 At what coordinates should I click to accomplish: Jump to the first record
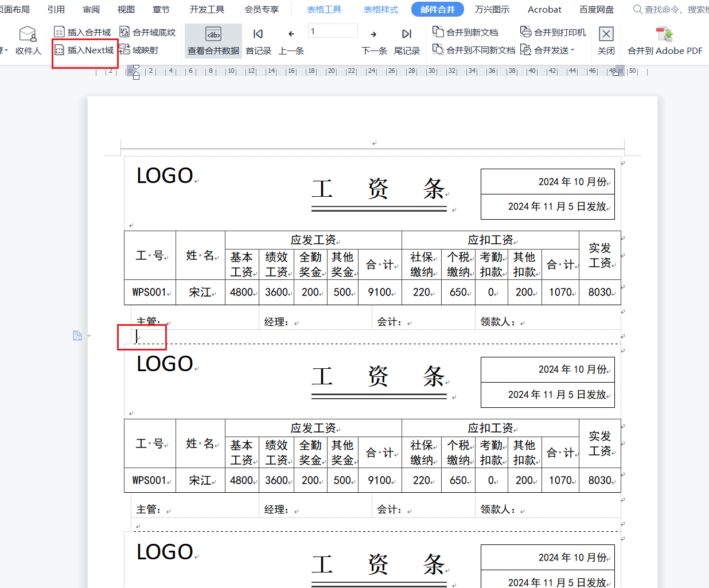258,41
